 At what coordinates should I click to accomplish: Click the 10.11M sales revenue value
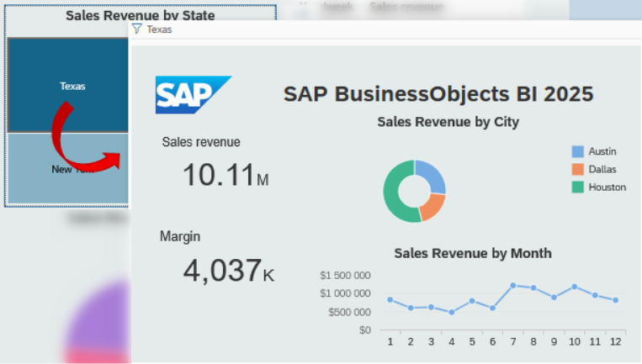point(225,175)
